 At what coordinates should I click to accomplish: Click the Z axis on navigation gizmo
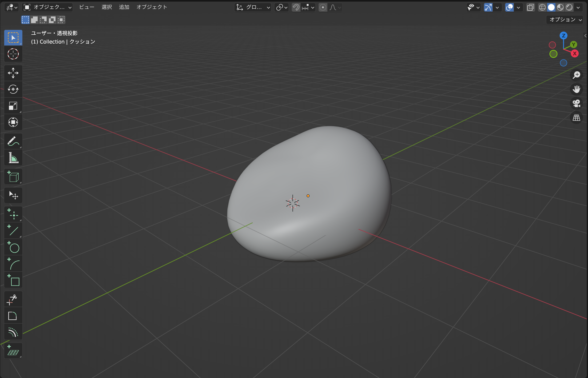[564, 36]
